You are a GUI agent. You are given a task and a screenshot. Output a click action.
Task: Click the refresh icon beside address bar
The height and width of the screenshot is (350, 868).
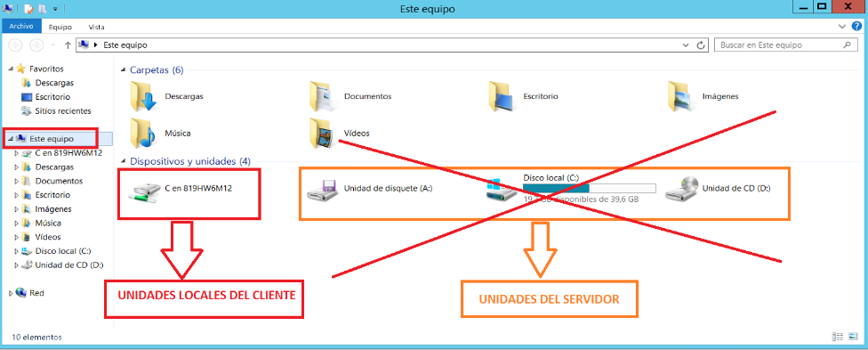coord(701,45)
